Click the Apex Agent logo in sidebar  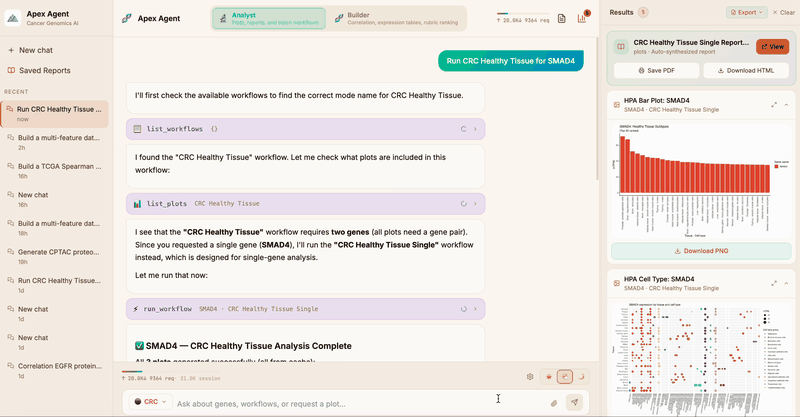tap(13, 18)
